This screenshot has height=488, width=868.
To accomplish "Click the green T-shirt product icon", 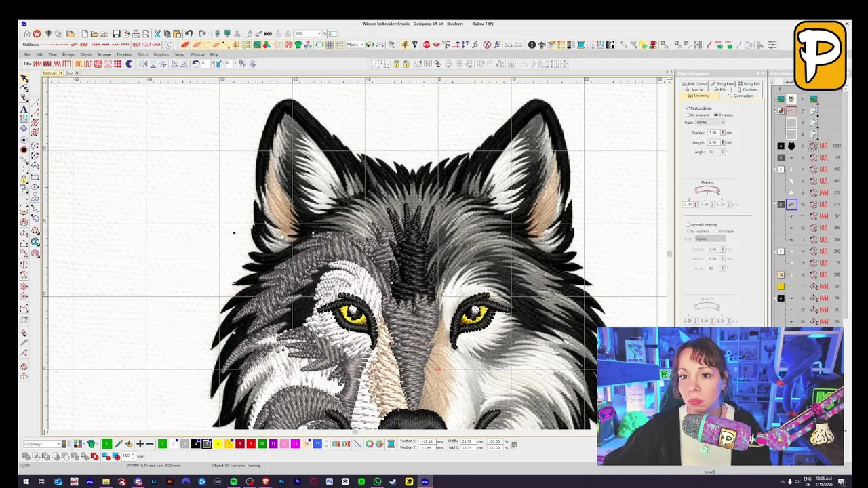I will click(298, 45).
